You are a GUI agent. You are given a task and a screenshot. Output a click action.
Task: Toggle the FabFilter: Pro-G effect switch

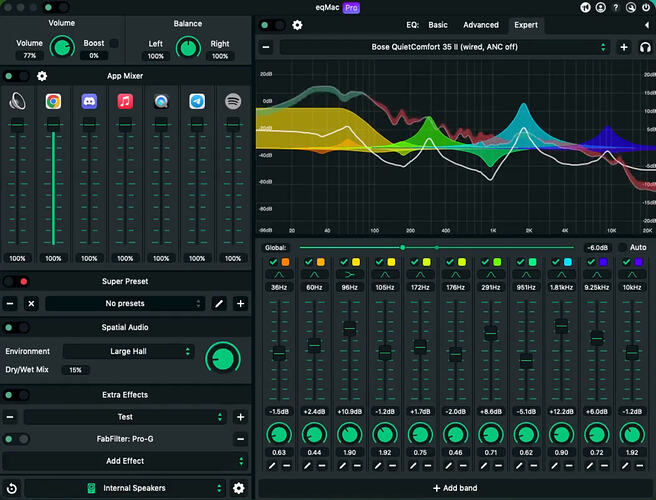click(16, 439)
